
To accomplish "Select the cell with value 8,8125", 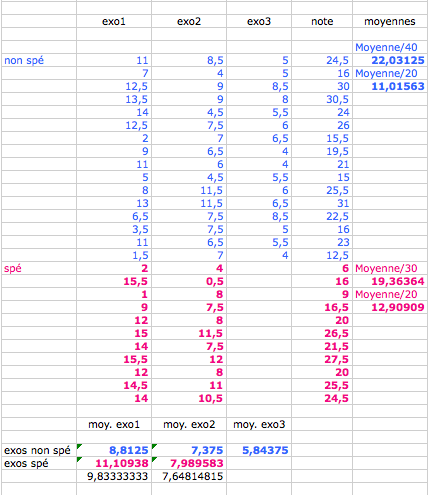I will point(114,450).
